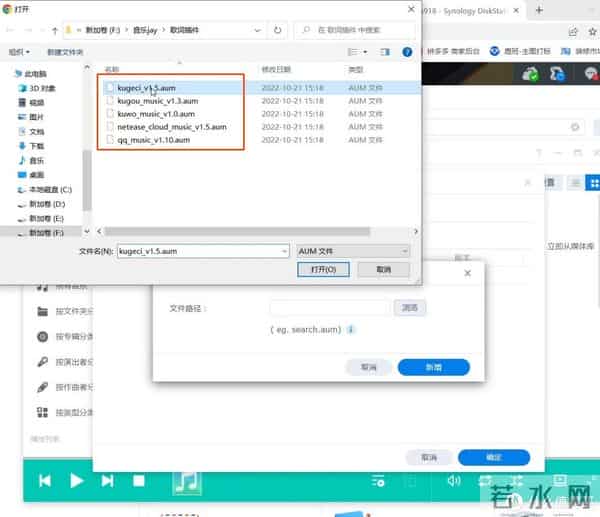
Task: Click the blue OK button in settings dialog
Action: [494, 457]
